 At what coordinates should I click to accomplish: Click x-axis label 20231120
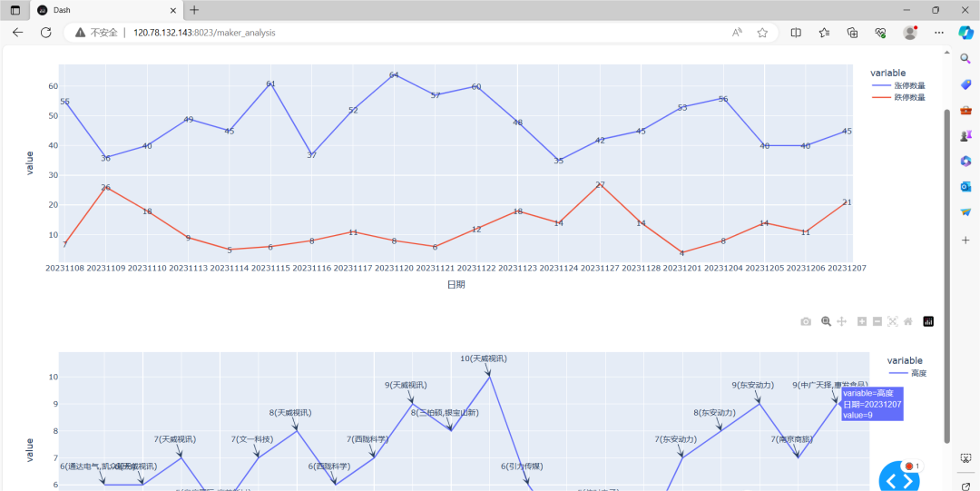tap(394, 269)
